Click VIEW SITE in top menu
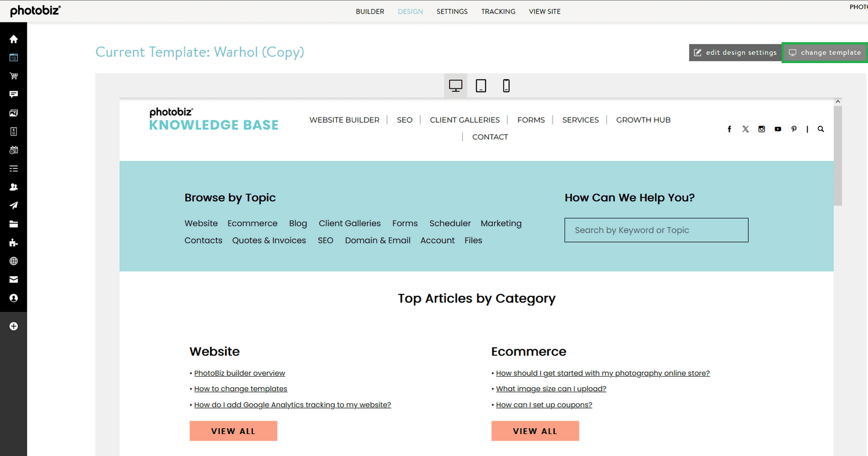The height and width of the screenshot is (456, 868). point(545,12)
